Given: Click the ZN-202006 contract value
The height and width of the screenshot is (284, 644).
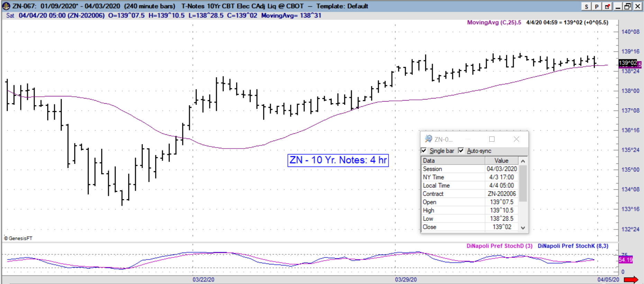Looking at the screenshot, I should pos(502,194).
